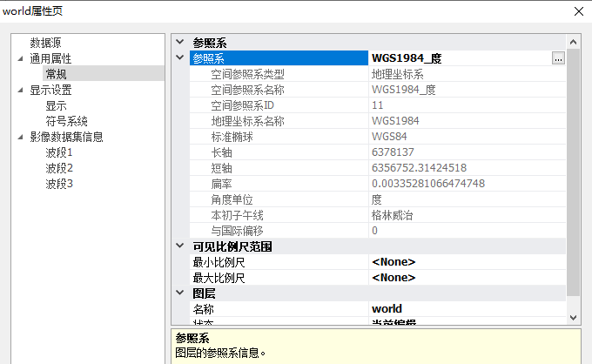Collapse the 图层 section chevron
The image size is (592, 364).
pos(179,293)
